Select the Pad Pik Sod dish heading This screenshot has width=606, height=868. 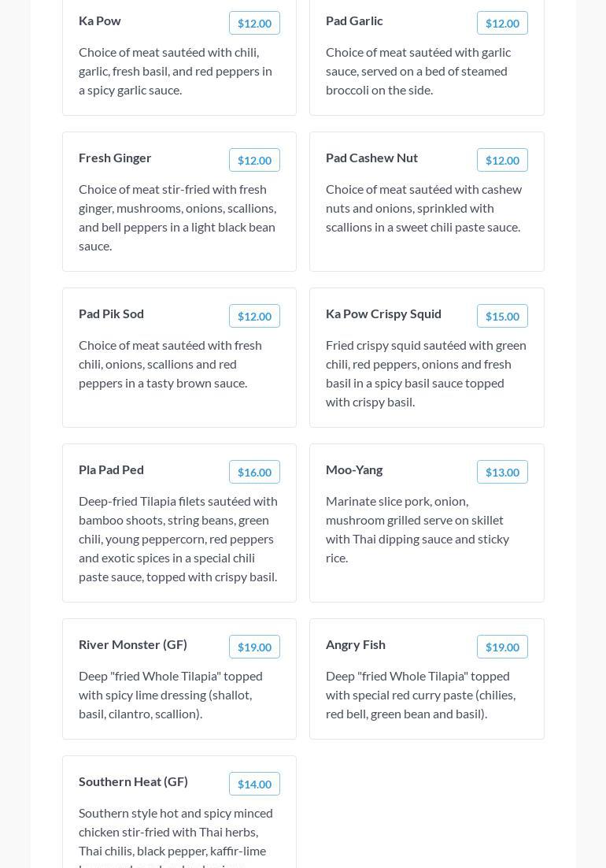(111, 313)
